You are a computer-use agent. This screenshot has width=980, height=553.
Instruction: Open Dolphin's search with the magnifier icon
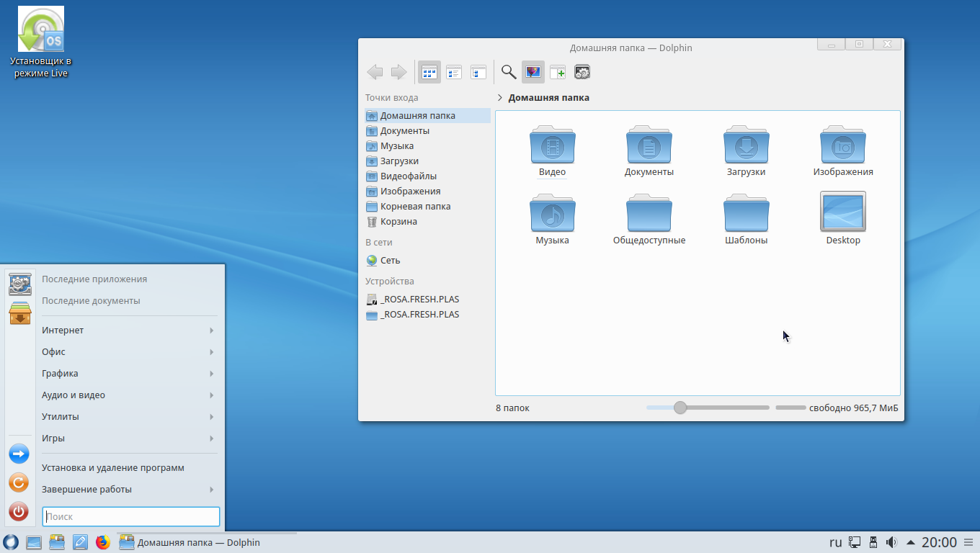509,72
